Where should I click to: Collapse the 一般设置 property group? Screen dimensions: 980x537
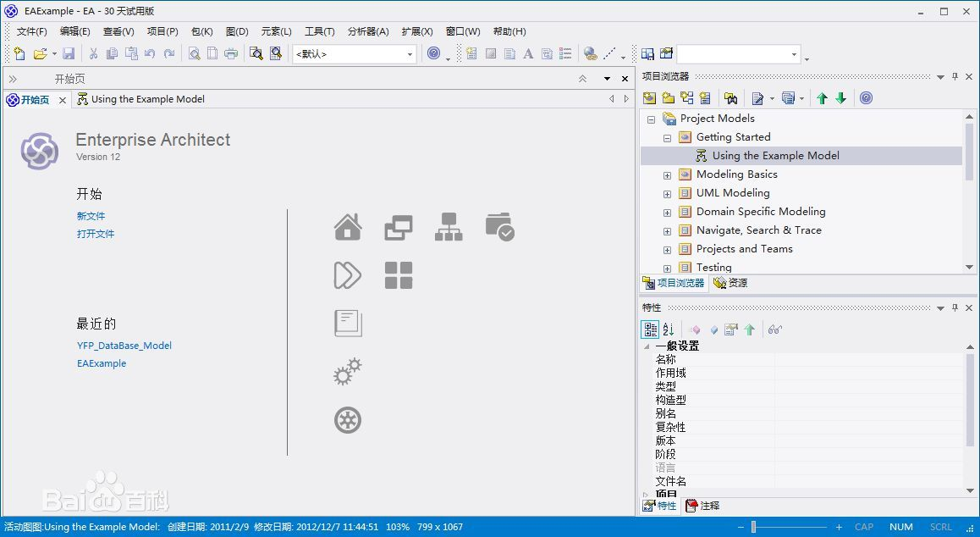(x=647, y=346)
